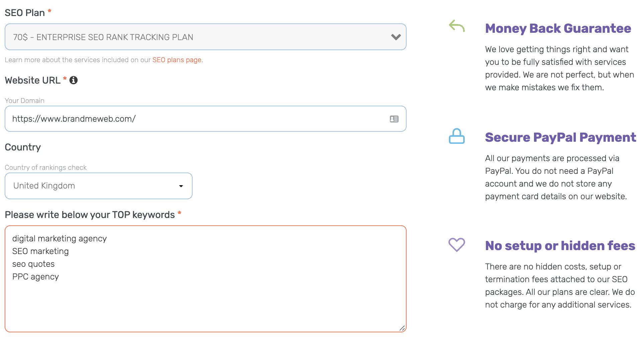
Task: Click the Country field label
Action: point(23,147)
